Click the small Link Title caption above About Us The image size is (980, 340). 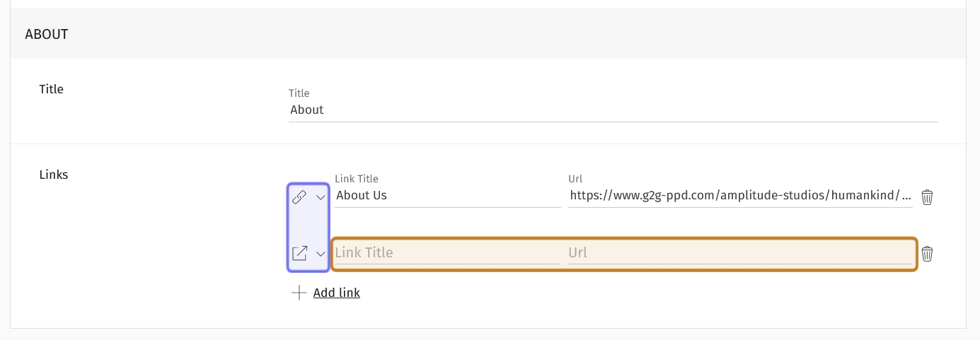(357, 180)
